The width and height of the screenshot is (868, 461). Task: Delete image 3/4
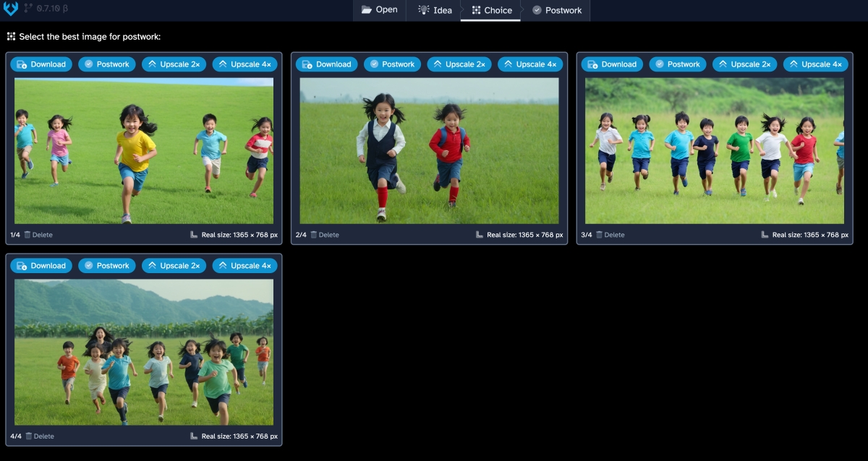coord(610,235)
